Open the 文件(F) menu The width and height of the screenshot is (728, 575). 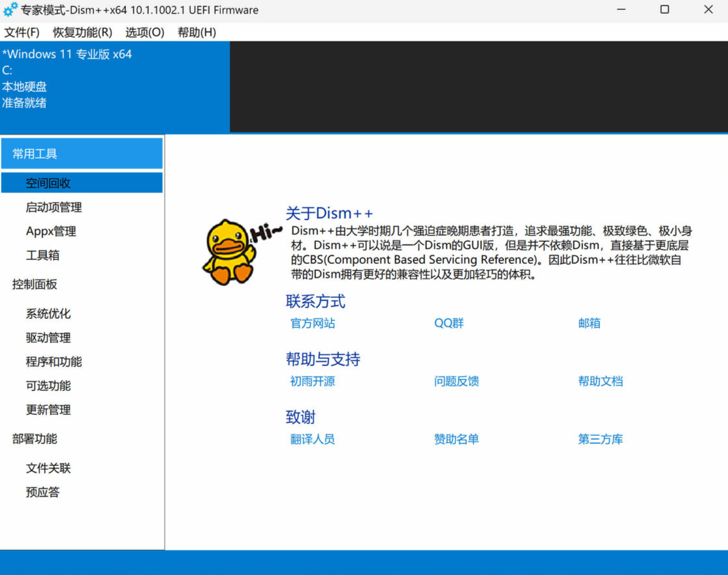(22, 32)
